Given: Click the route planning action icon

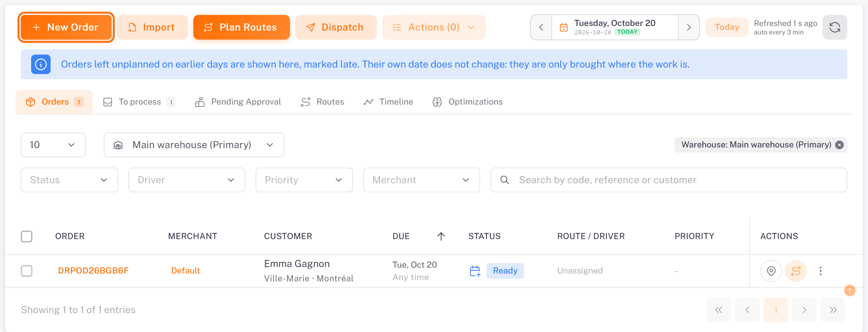Looking at the screenshot, I should click(x=796, y=271).
